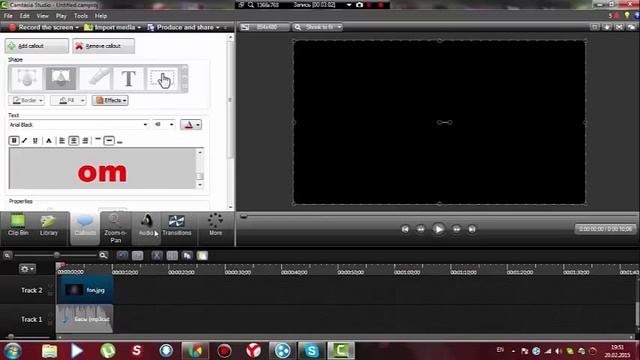This screenshot has width=640, height=360.
Task: Open the File menu
Action: [8, 16]
